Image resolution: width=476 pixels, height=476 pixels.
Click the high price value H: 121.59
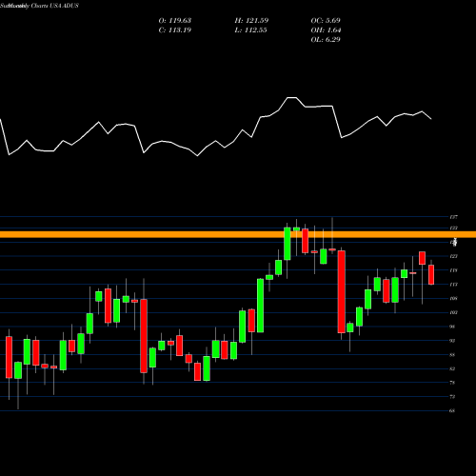251,21
